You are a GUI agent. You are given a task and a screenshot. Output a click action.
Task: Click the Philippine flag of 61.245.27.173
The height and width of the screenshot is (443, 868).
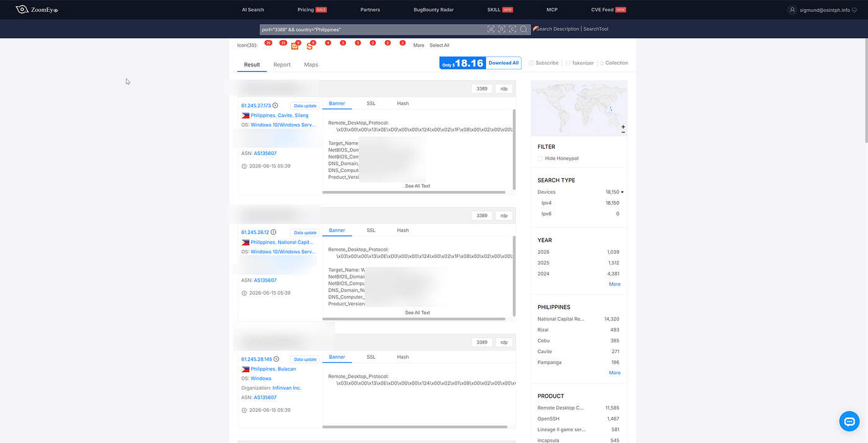point(246,115)
